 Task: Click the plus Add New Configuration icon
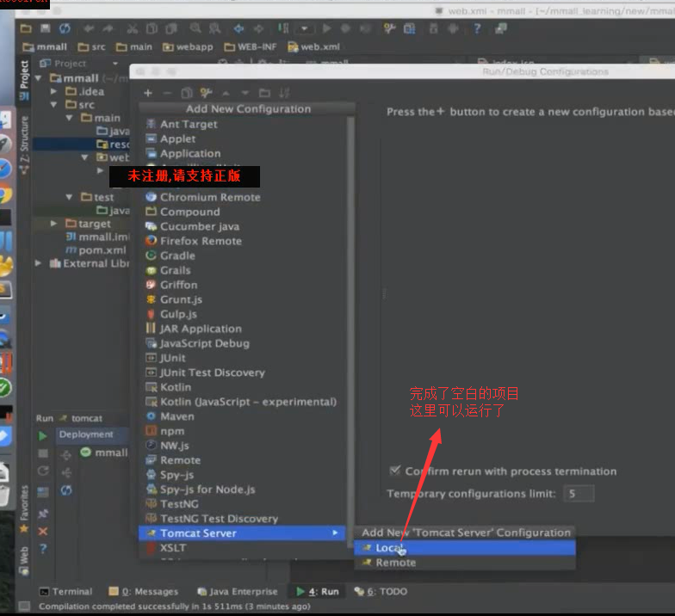point(148,93)
